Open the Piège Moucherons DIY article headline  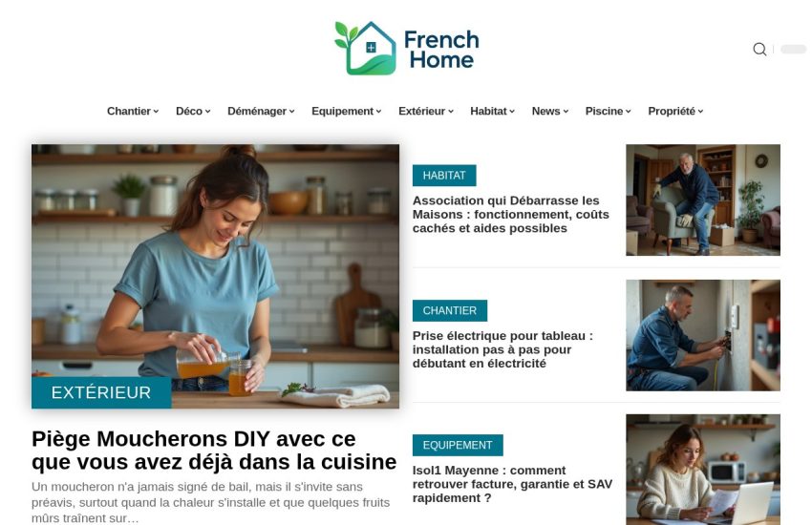pyautogui.click(x=214, y=451)
